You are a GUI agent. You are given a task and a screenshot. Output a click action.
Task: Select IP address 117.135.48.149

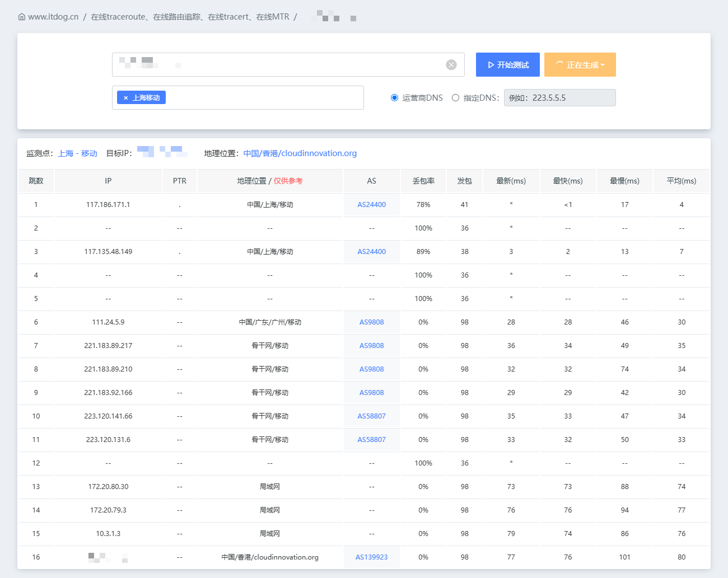[108, 252]
